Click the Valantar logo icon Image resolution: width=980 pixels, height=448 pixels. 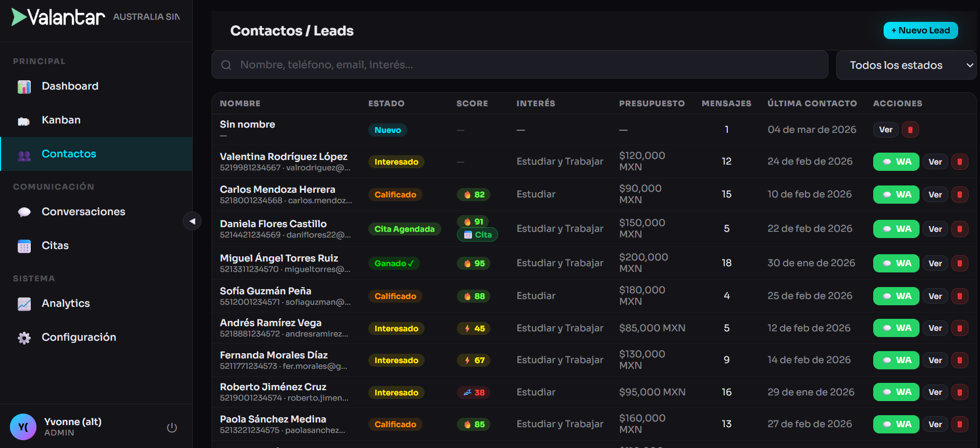(x=19, y=17)
